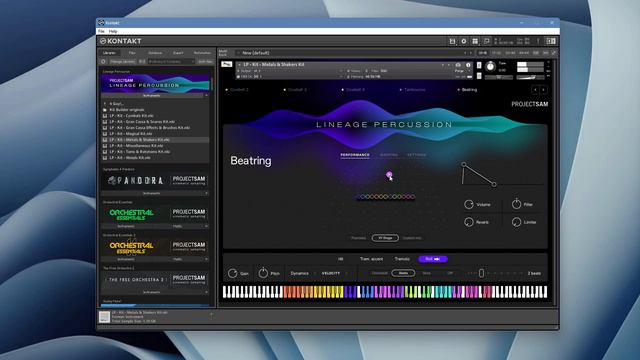Viewport: 640px width, 360px height.
Task: Enable the XY Stage mode pill
Action: 385,238
